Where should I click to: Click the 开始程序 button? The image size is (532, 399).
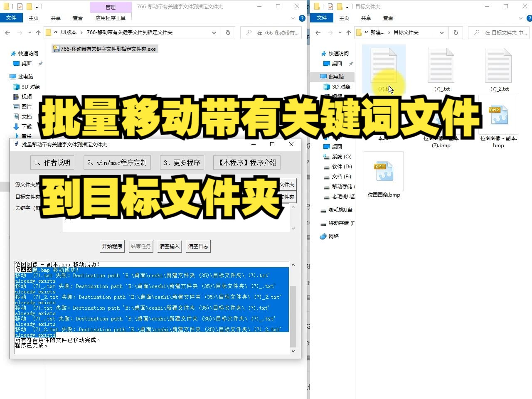[x=112, y=246]
